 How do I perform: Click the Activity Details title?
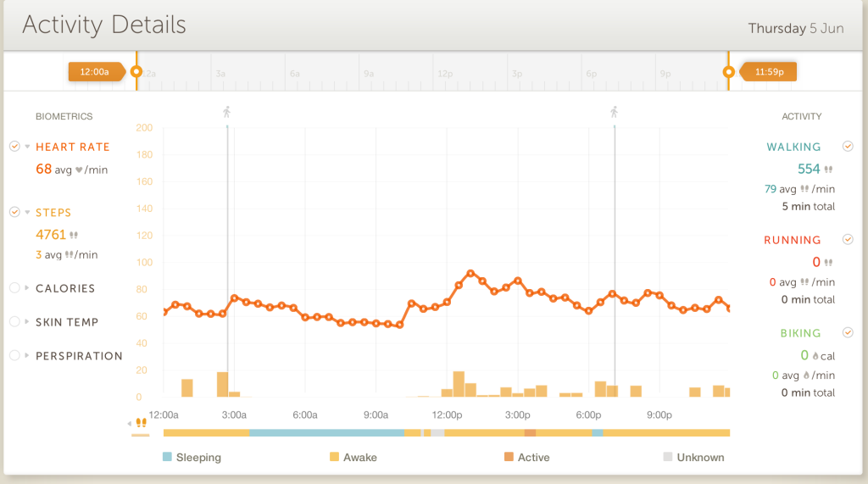pos(104,25)
